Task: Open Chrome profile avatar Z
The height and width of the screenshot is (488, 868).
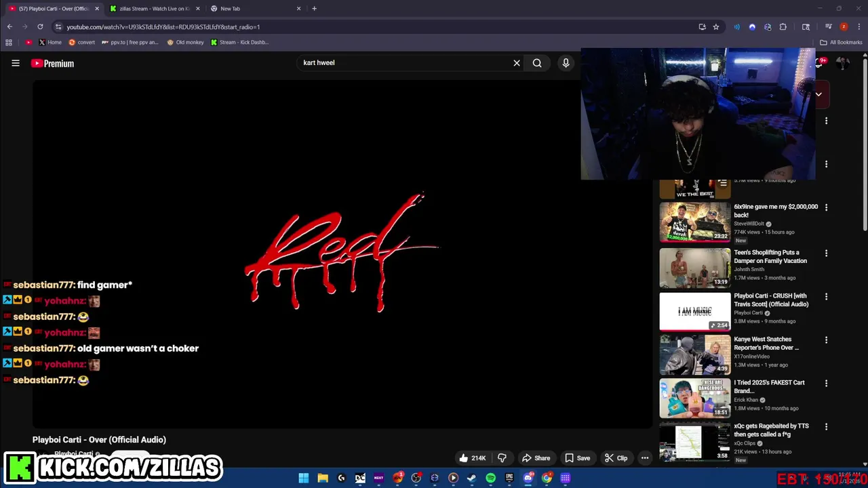Action: [x=844, y=26]
